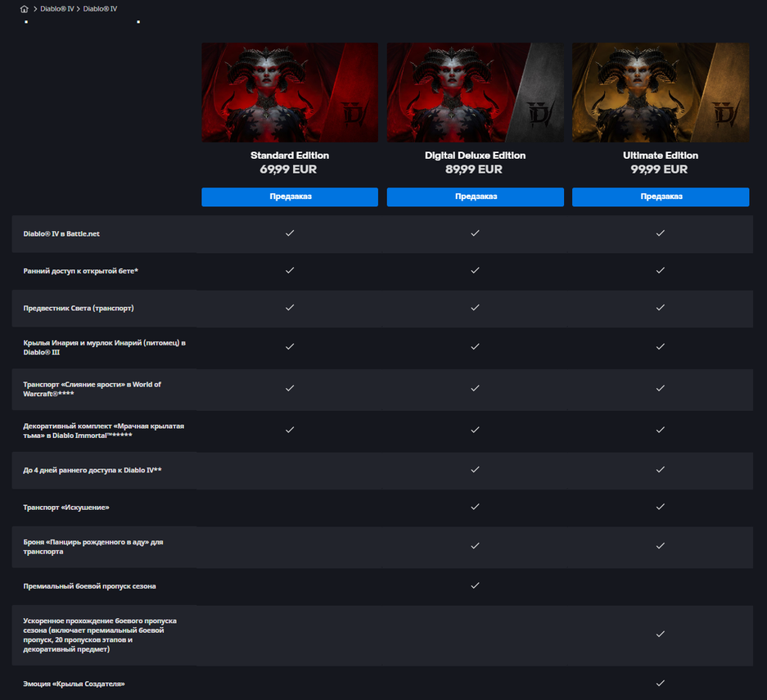Image resolution: width=767 pixels, height=700 pixels.
Task: Select the Standard Edition title
Action: (290, 156)
